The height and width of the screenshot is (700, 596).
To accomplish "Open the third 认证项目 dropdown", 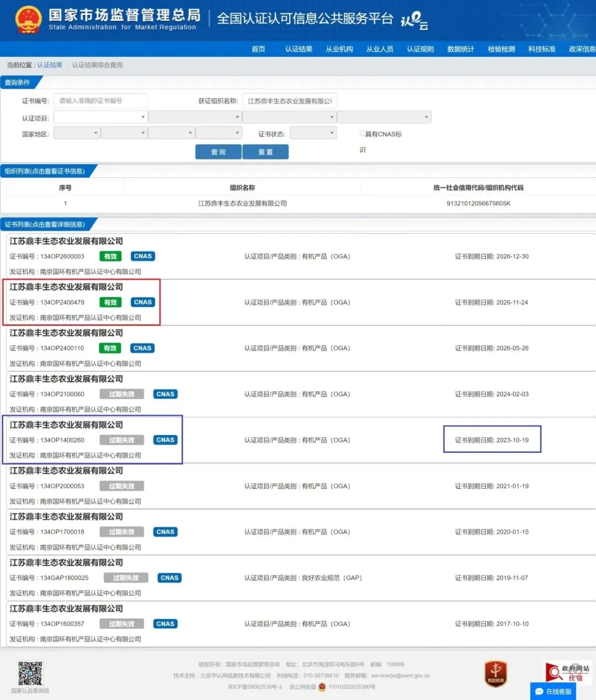I will 290,117.
